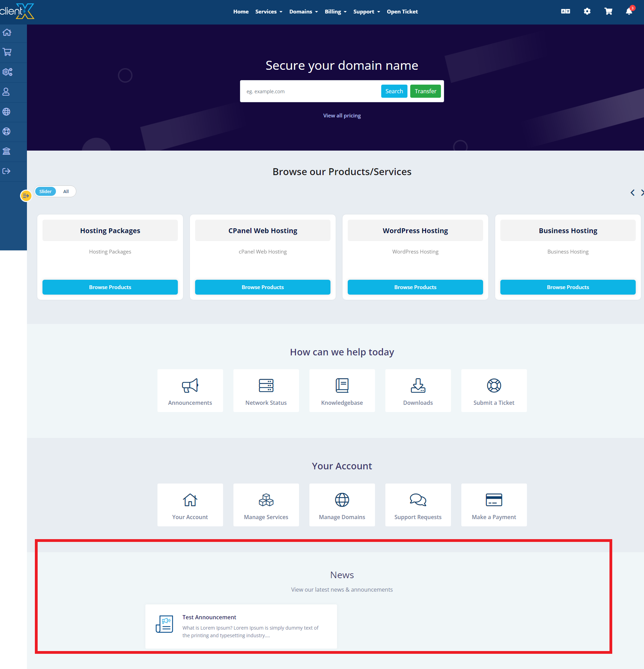Open the settings gear in header
Viewport: 644px width, 669px height.
pyautogui.click(x=587, y=11)
